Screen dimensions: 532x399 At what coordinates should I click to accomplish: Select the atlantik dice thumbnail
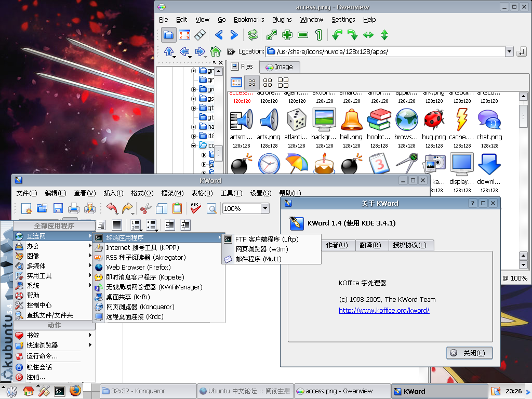tap(297, 119)
